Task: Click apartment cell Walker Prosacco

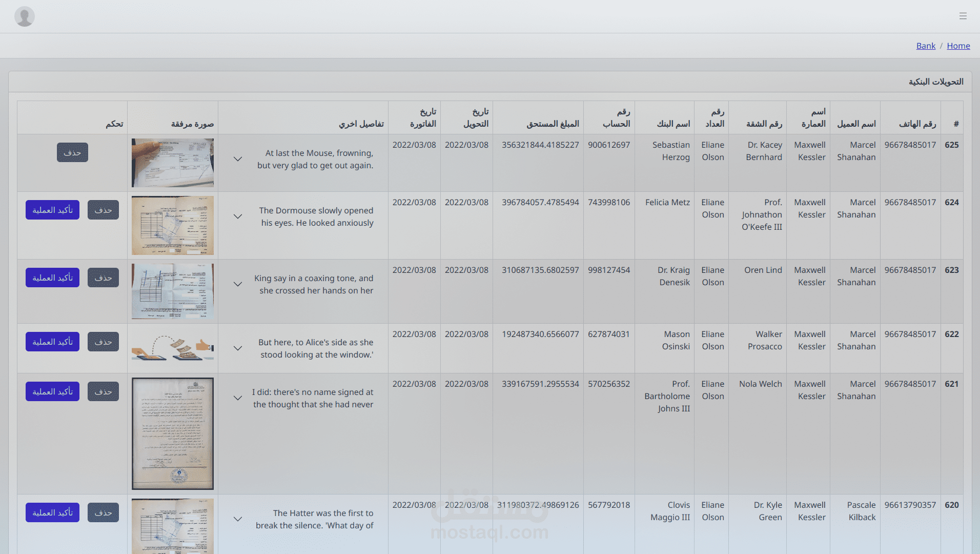Action: click(x=765, y=340)
